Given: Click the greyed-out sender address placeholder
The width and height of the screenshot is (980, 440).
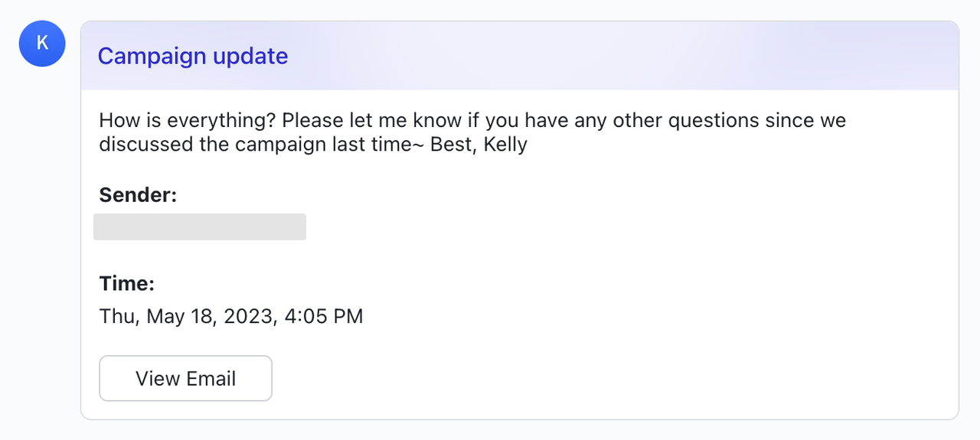Looking at the screenshot, I should tap(200, 227).
